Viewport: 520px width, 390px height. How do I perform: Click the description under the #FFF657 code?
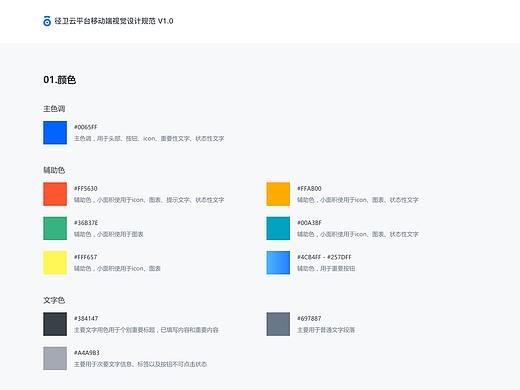117,268
